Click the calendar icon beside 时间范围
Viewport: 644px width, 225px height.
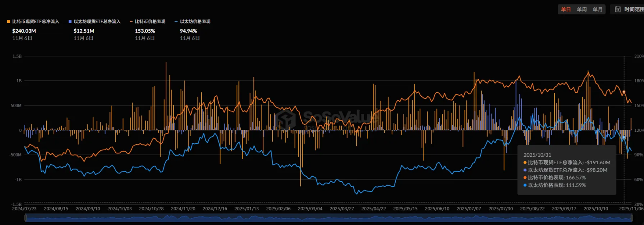(x=618, y=9)
